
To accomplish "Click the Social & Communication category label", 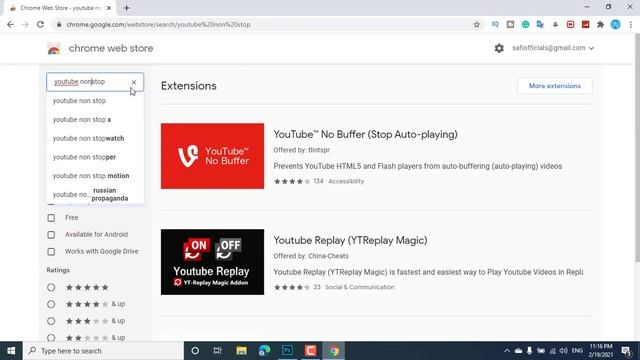I will (x=360, y=287).
